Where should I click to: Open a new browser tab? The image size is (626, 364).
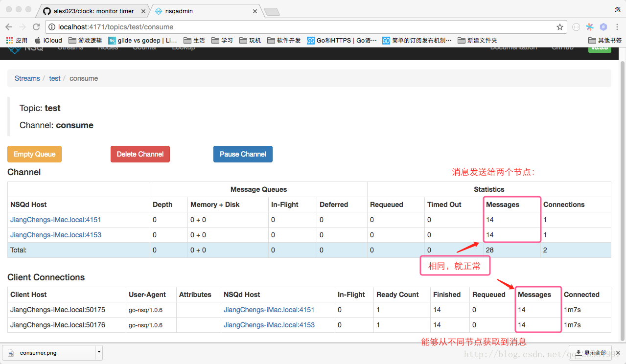(x=272, y=11)
